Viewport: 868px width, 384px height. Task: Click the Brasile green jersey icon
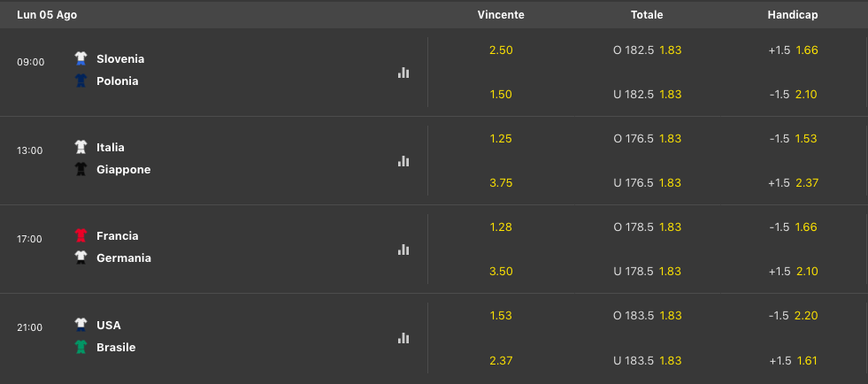(81, 347)
